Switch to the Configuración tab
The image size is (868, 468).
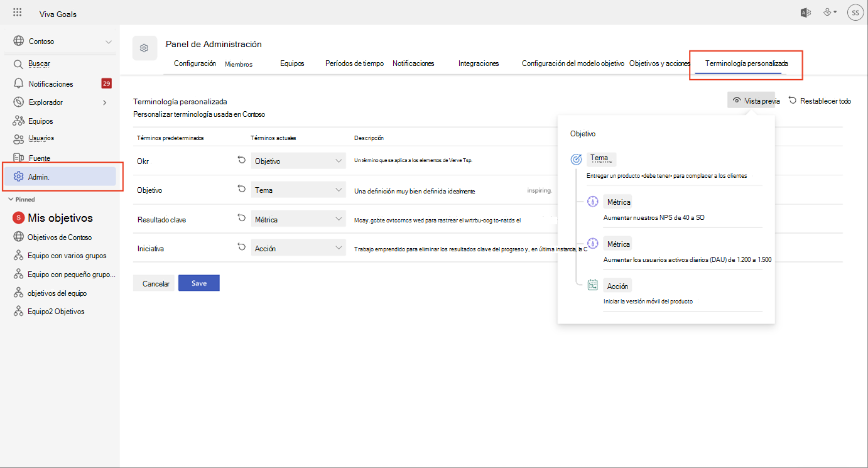coord(195,63)
